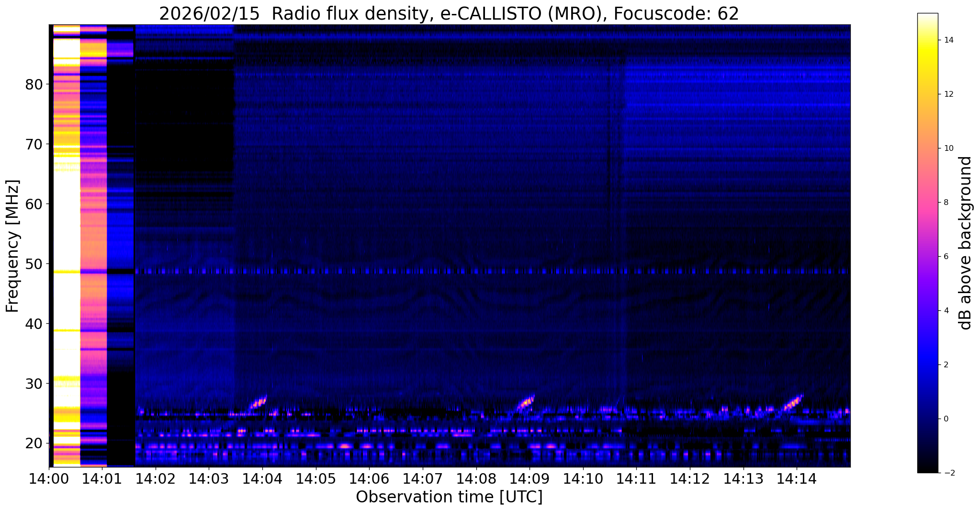Click the drifting burst near 14:04

click(x=259, y=402)
